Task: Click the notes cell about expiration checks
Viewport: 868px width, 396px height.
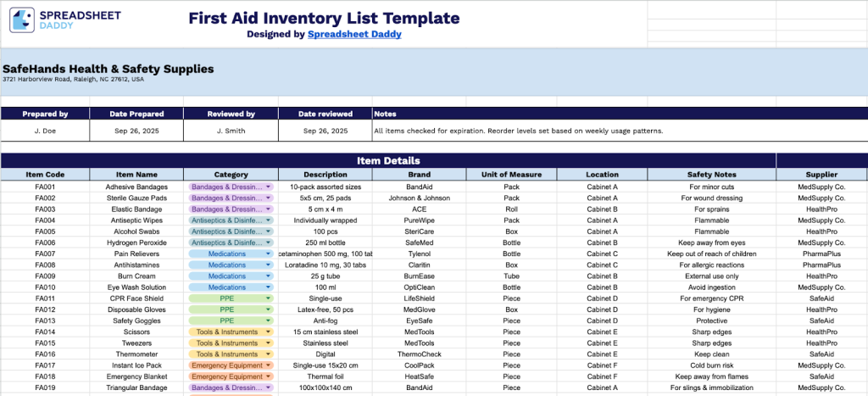Action: pyautogui.click(x=518, y=131)
